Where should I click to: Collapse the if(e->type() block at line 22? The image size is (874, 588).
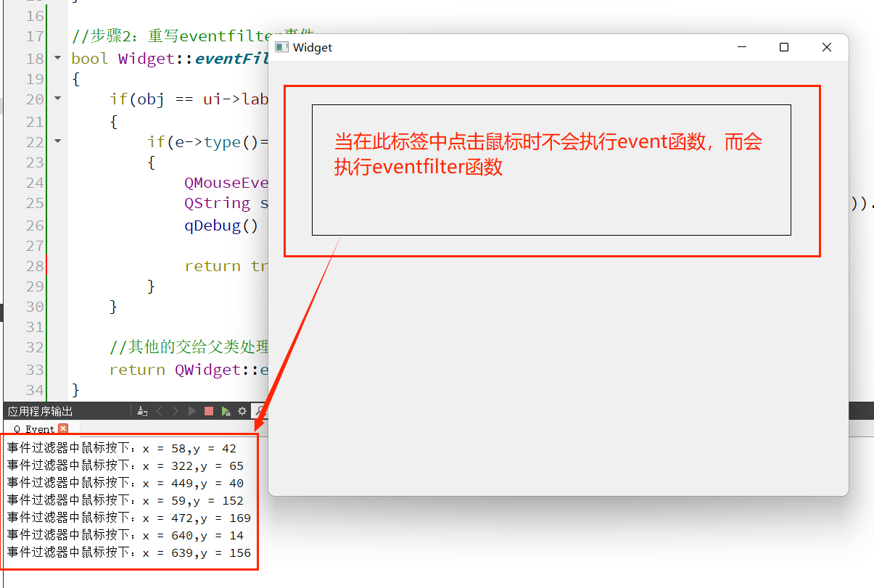[57, 141]
